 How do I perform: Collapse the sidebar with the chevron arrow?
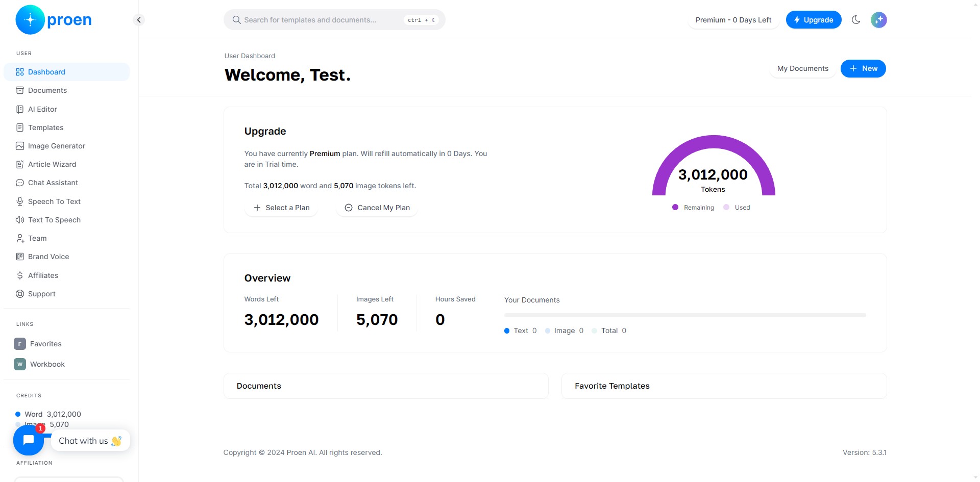click(139, 19)
